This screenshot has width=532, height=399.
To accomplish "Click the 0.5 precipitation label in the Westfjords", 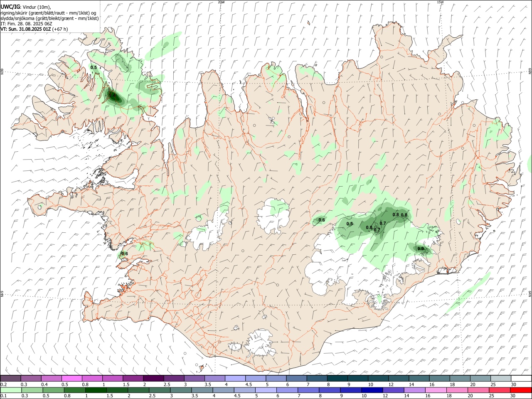I will click(x=94, y=67).
